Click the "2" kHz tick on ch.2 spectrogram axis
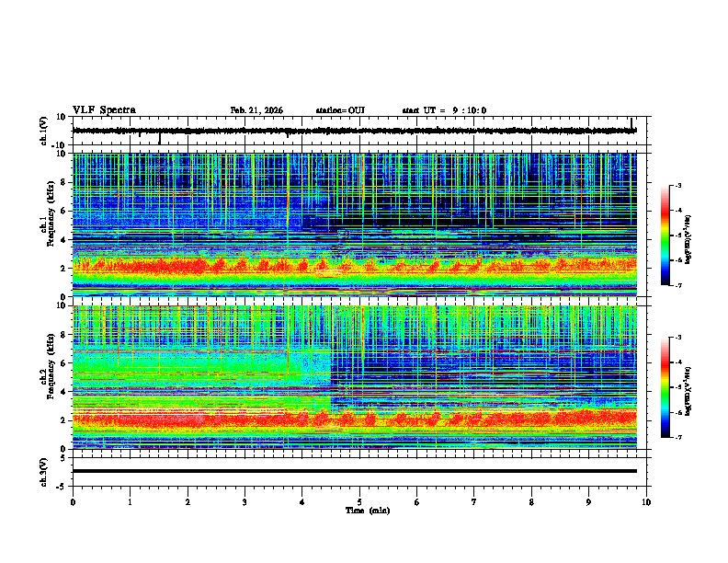728x563 pixels. click(63, 420)
